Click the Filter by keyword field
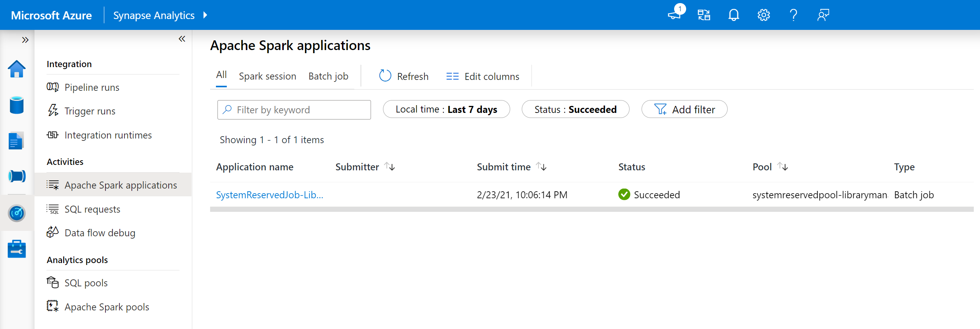 click(298, 110)
